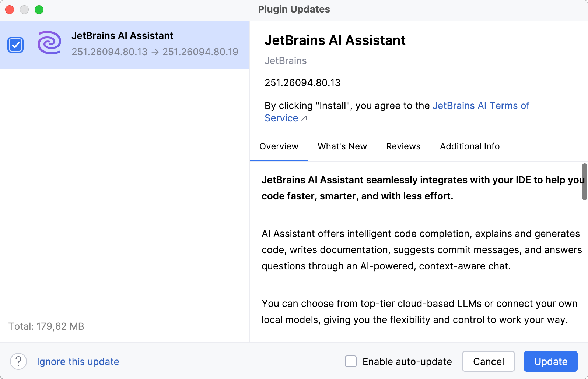This screenshot has width=588, height=379.
Task: Minimize the dialog using the yellow button
Action: (24, 10)
